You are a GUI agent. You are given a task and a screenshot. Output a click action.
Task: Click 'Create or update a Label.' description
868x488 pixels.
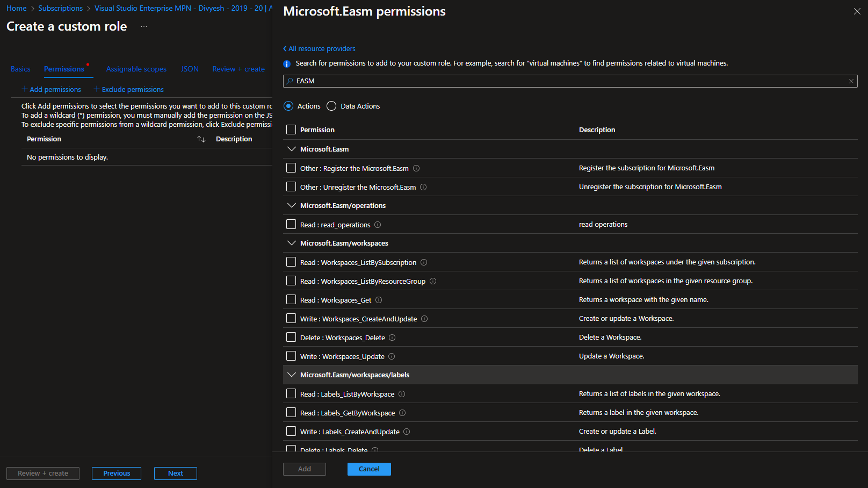(x=618, y=432)
